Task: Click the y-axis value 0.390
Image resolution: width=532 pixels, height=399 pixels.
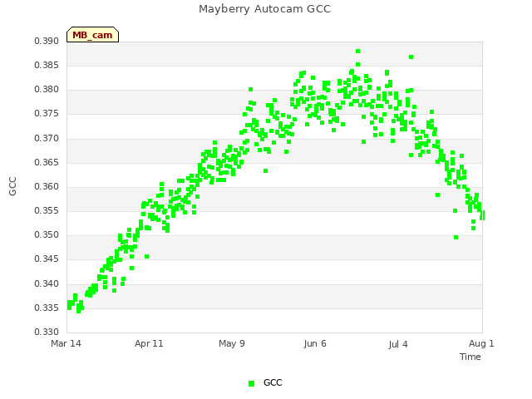Action: pyautogui.click(x=47, y=42)
